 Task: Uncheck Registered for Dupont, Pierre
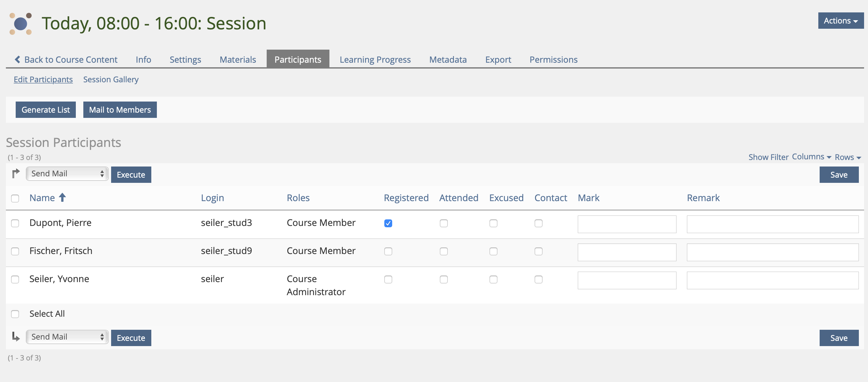tap(388, 223)
